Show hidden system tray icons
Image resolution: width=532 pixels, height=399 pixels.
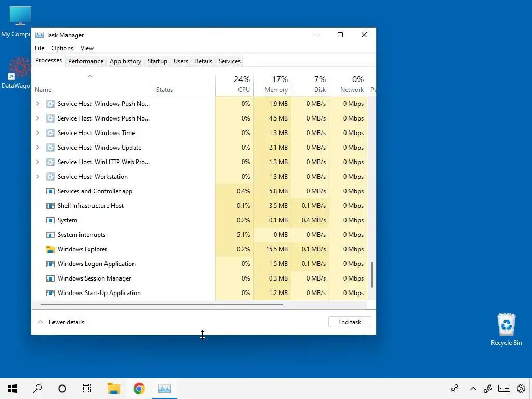point(473,389)
